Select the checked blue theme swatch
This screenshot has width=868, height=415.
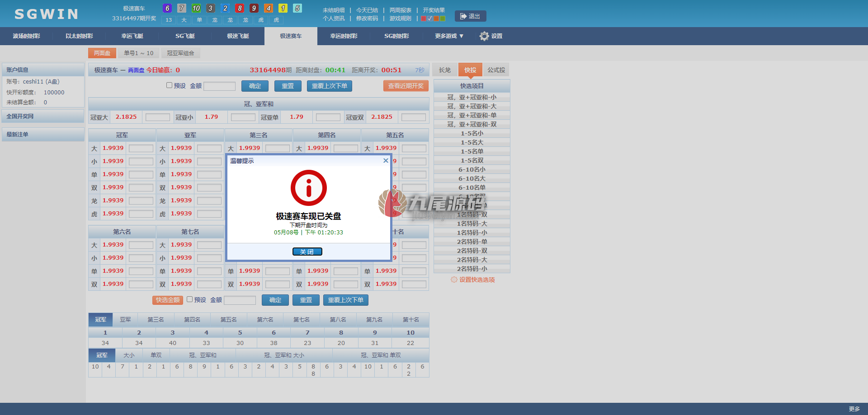click(x=430, y=19)
